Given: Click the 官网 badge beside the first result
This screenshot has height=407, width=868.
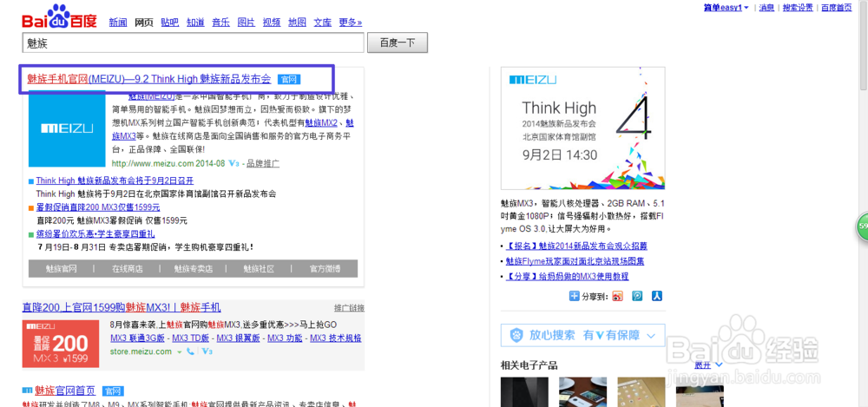Looking at the screenshot, I should tap(289, 79).
